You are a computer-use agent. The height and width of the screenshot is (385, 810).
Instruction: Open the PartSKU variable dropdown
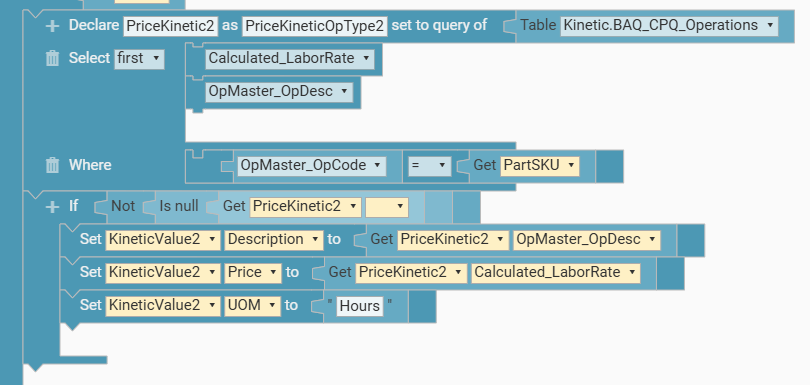[540, 166]
